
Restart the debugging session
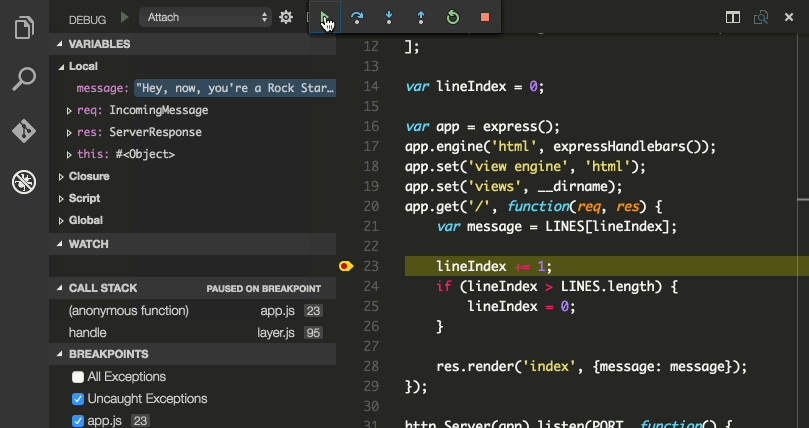pos(453,18)
